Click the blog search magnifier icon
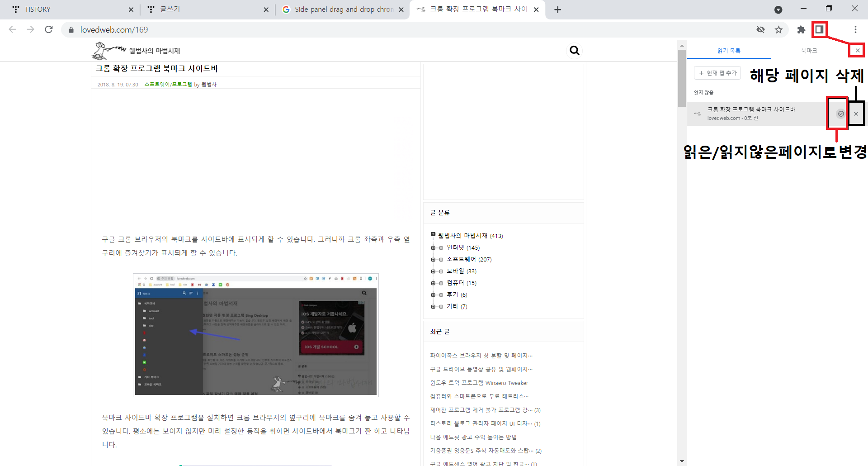868x466 pixels. click(x=574, y=50)
